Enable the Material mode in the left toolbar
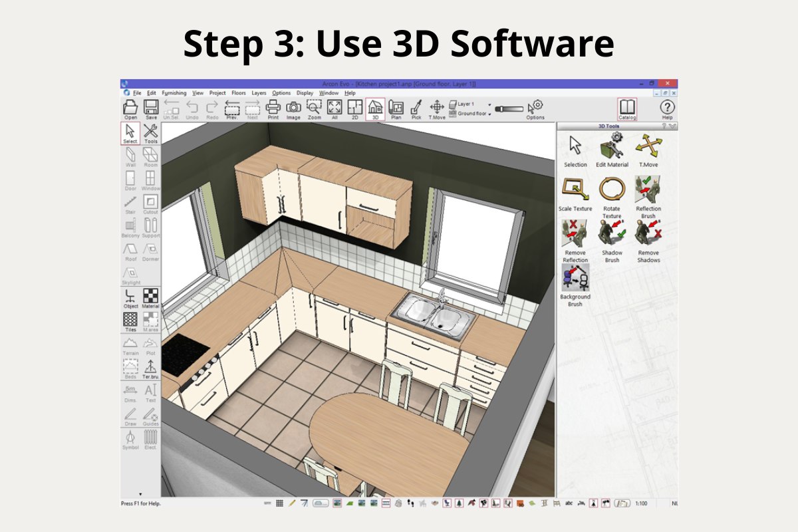The image size is (798, 532). pos(151,295)
